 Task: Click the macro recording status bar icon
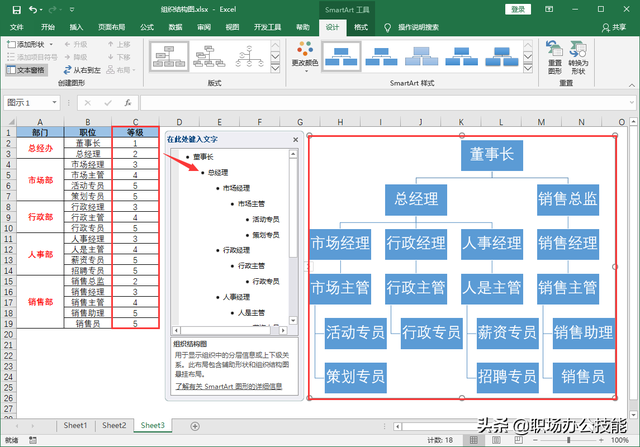pos(33,440)
